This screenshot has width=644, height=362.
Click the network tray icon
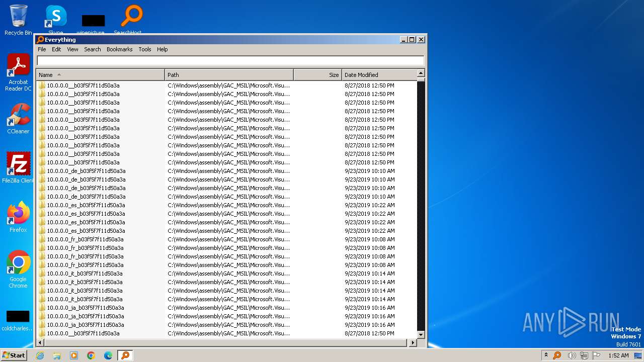pyautogui.click(x=584, y=355)
